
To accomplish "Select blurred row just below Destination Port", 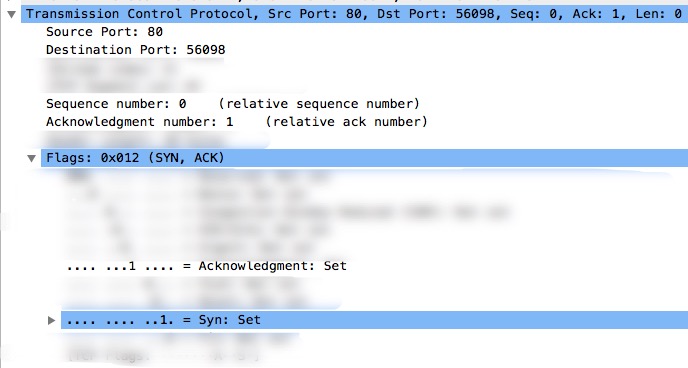I will point(112,68).
